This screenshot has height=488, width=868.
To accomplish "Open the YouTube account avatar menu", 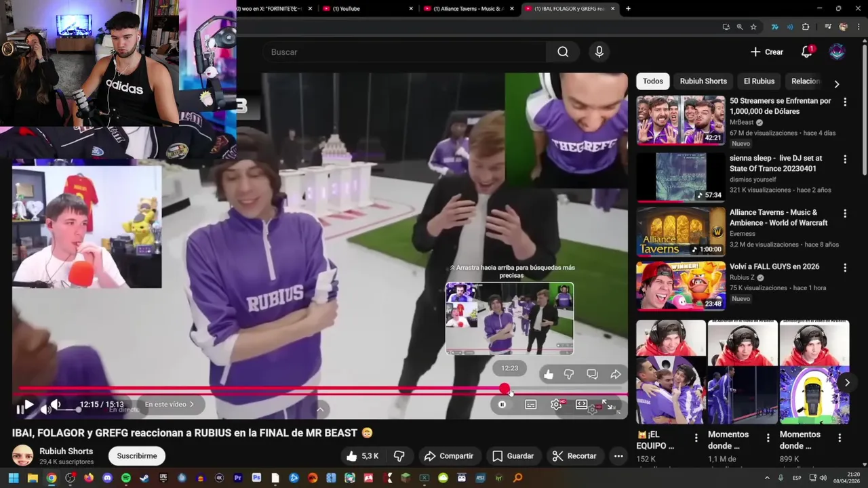I will (x=837, y=52).
